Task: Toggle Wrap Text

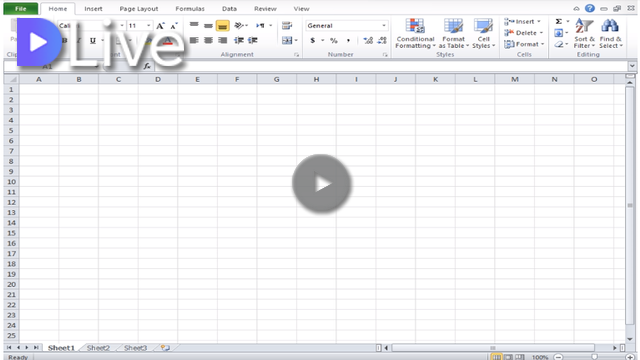Action: coord(287,26)
